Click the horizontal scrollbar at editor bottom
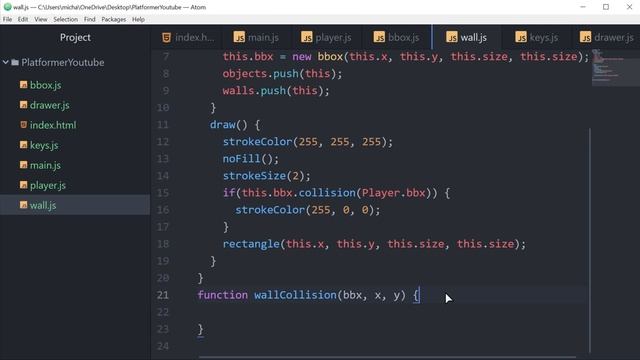The image size is (640, 360). point(388,357)
